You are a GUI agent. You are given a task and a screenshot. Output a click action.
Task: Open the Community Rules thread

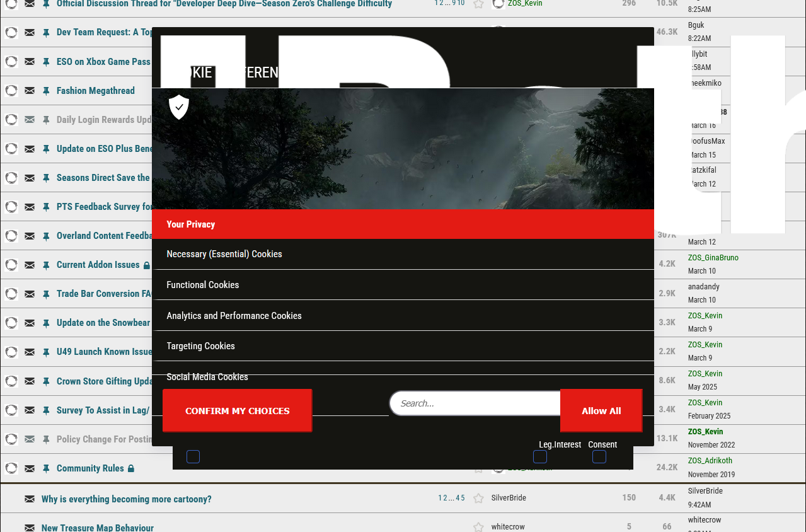click(90, 468)
